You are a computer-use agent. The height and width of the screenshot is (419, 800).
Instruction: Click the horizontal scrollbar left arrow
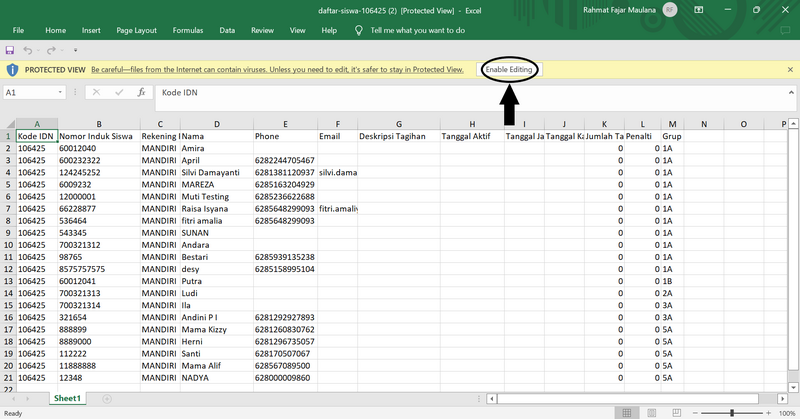coord(491,399)
